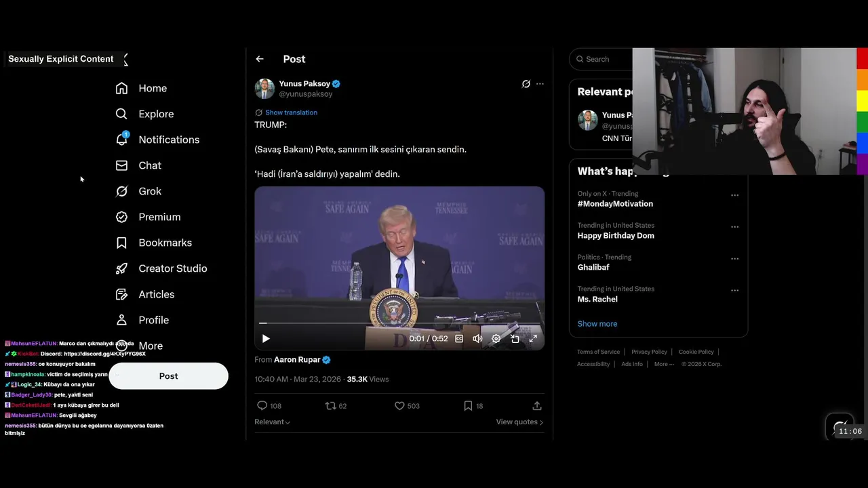Expand the Relevant replies sort dropdown
The image size is (868, 488).
click(273, 422)
